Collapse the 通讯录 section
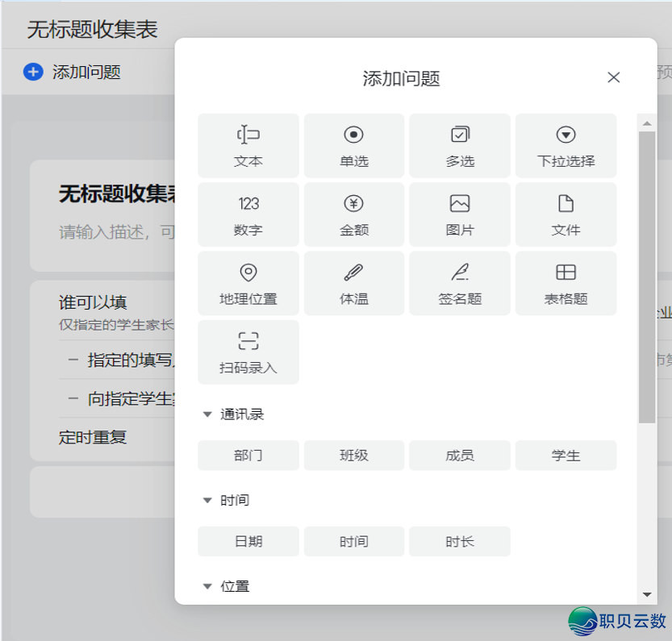The width and height of the screenshot is (672, 641). pos(207,414)
